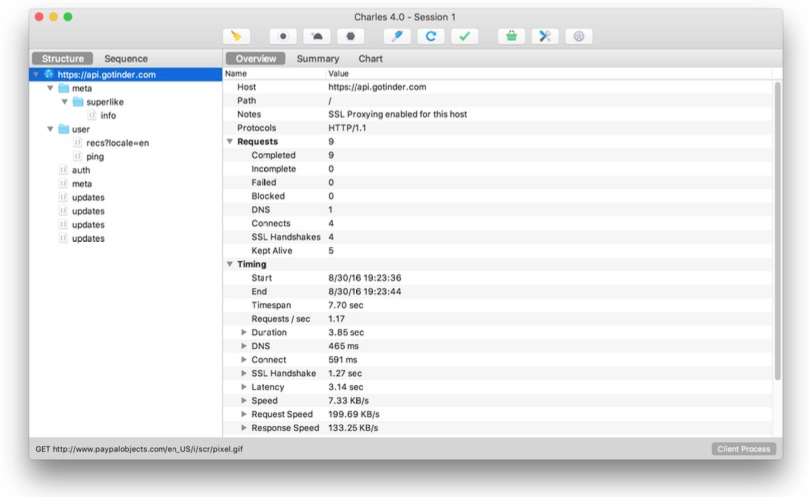Click the Repeat request arrow icon
Viewport: 809px width, 497px height.
coord(431,36)
